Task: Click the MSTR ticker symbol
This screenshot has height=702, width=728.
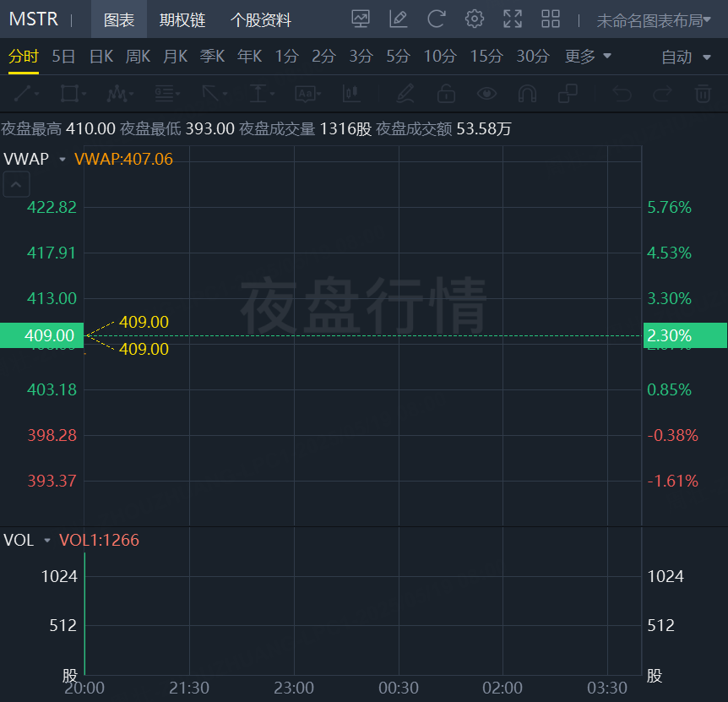Action: pyautogui.click(x=34, y=19)
